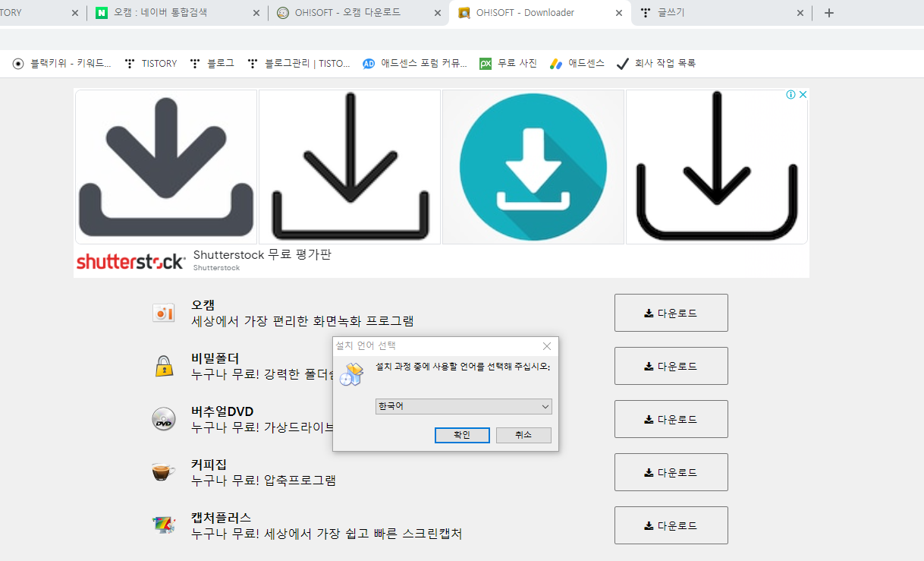Switch to the 글쓰기 tab
This screenshot has width=924, height=561.
[x=722, y=13]
